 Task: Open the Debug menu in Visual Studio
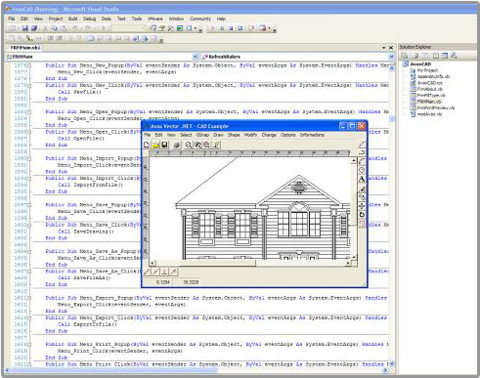(x=89, y=19)
